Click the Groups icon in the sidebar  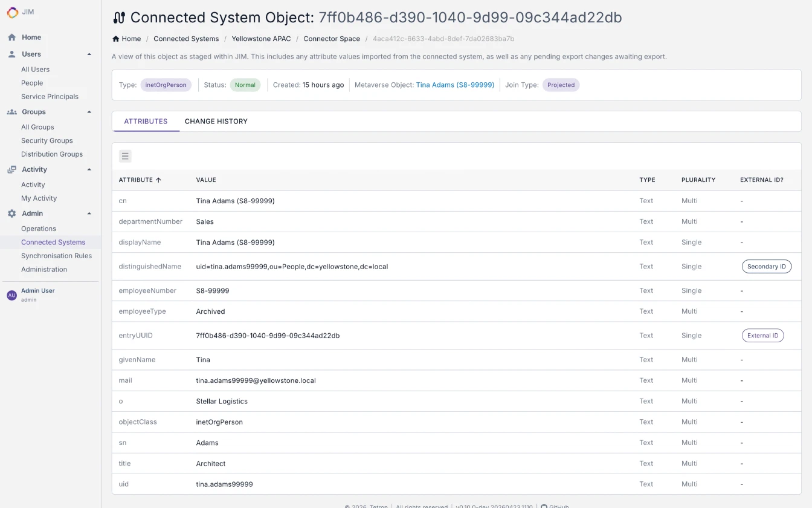[x=11, y=111]
